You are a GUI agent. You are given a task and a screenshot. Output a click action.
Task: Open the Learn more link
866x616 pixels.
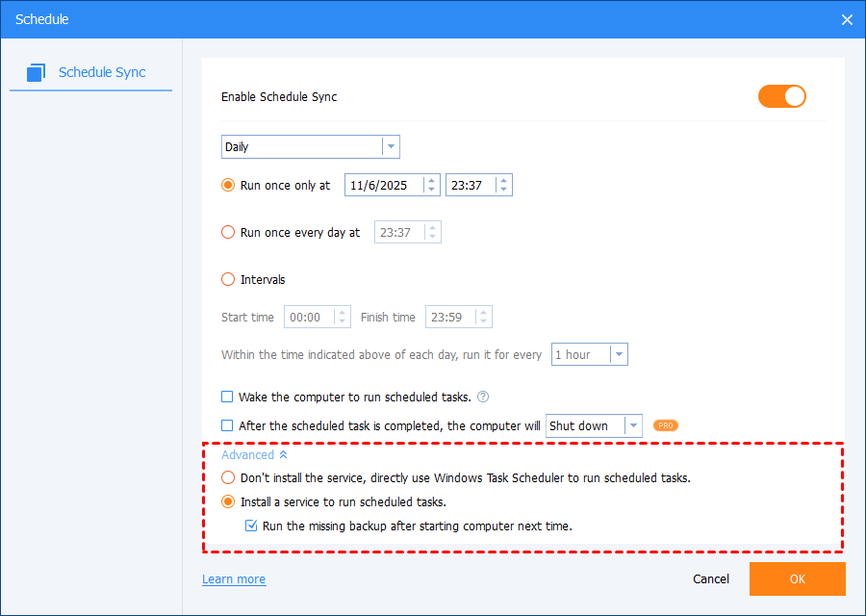coord(234,579)
